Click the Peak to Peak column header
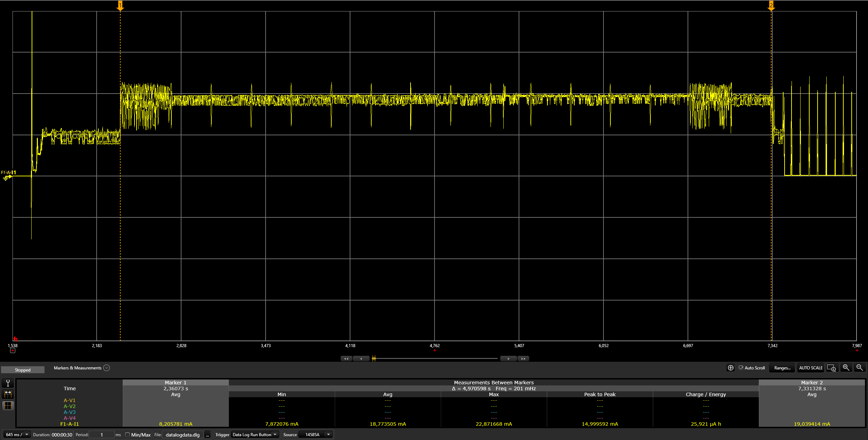This screenshot has width=868, height=440. (x=600, y=394)
